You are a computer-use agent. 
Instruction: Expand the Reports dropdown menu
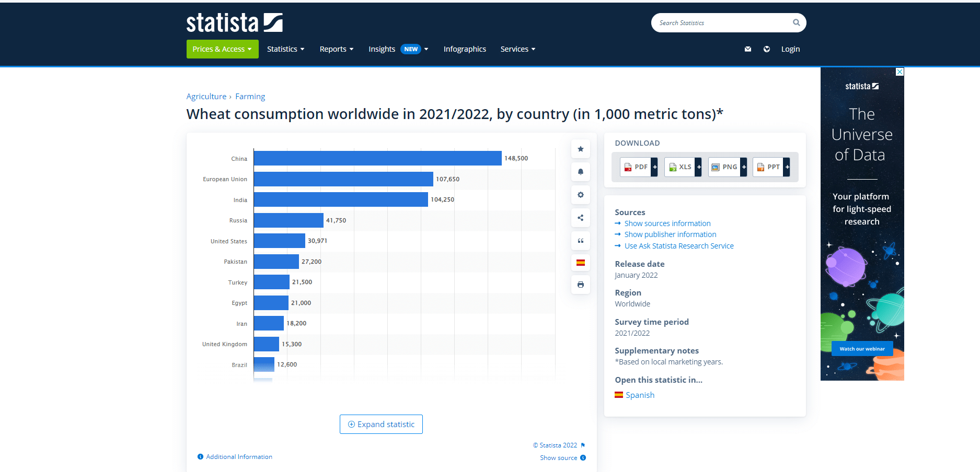(337, 49)
